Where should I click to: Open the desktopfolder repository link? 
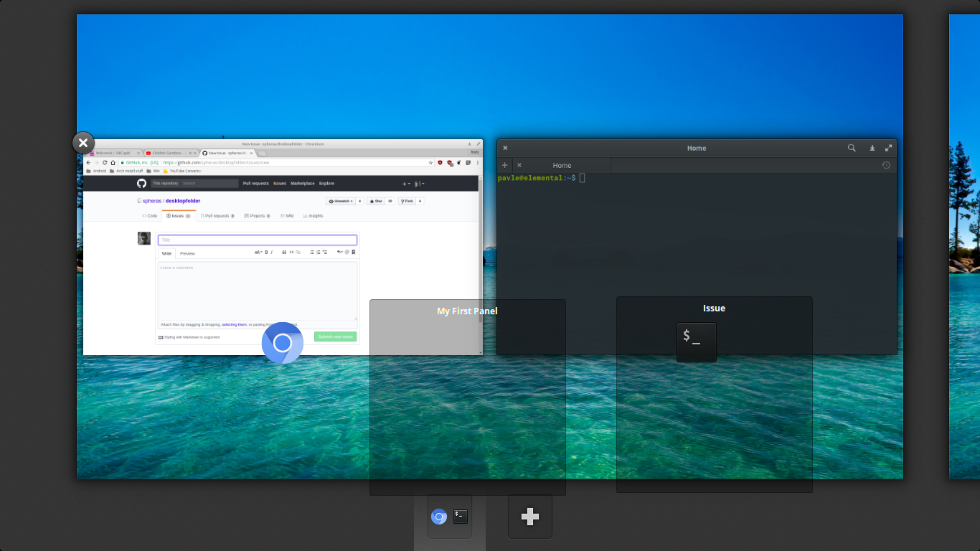(183, 202)
